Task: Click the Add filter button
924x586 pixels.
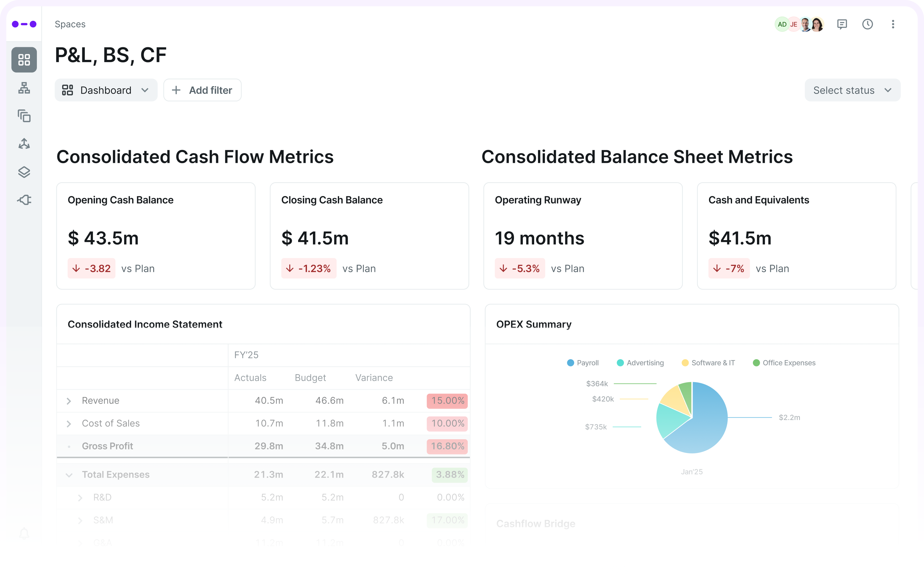Action: (x=202, y=90)
